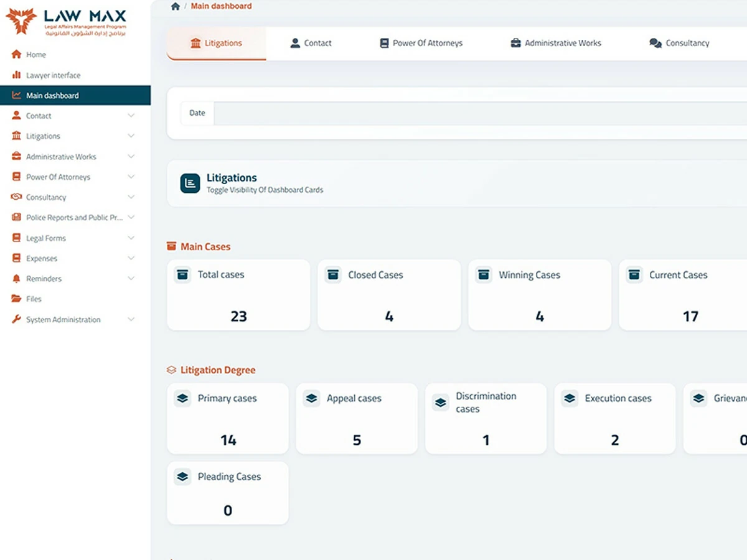The width and height of the screenshot is (747, 560).
Task: Click the Appeal cases count 5
Action: 357,441
